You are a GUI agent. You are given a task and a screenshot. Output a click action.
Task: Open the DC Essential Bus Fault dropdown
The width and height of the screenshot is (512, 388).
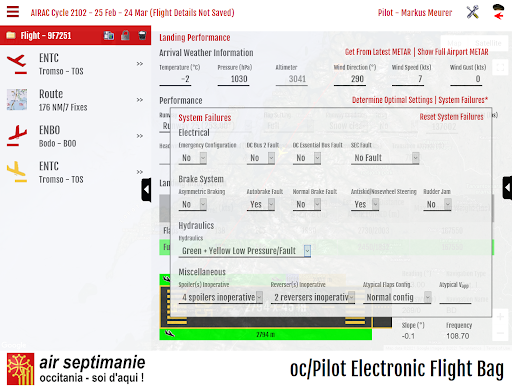[x=307, y=158]
